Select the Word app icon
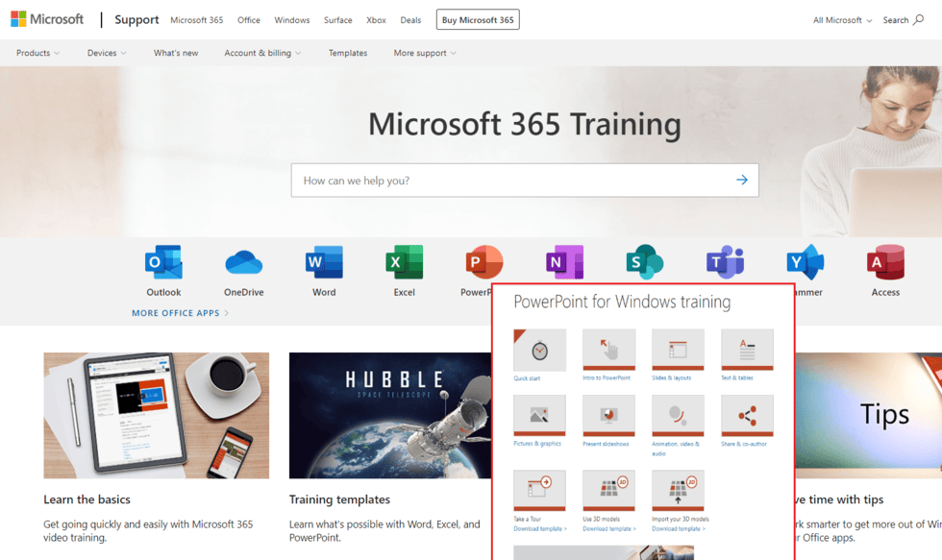942x560 pixels. coord(324,262)
